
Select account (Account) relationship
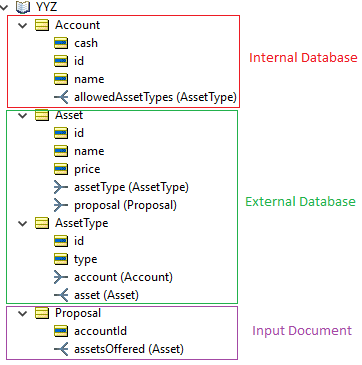[123, 278]
